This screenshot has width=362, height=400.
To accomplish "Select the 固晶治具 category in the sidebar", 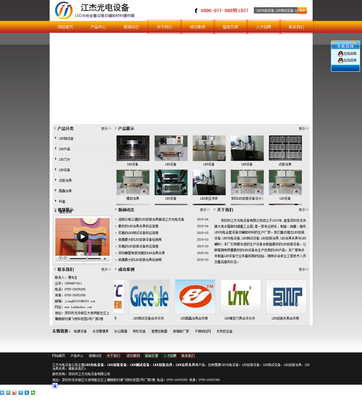I will 65,191.
